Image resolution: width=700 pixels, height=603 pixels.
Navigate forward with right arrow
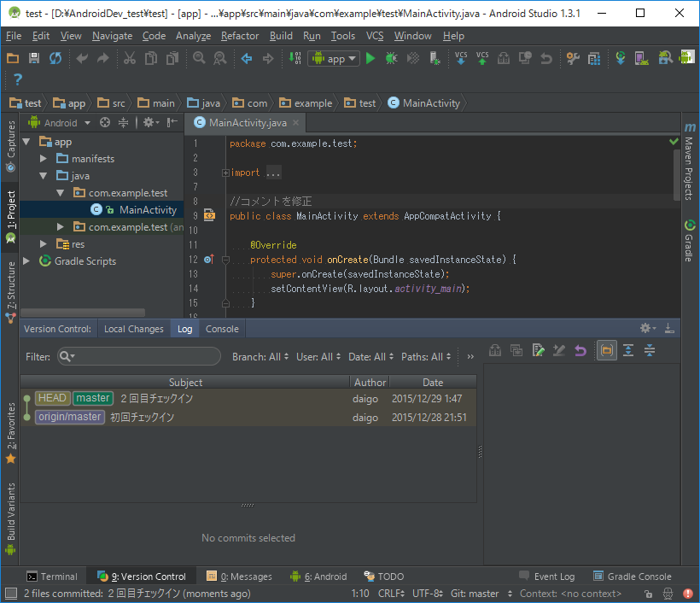(x=268, y=58)
